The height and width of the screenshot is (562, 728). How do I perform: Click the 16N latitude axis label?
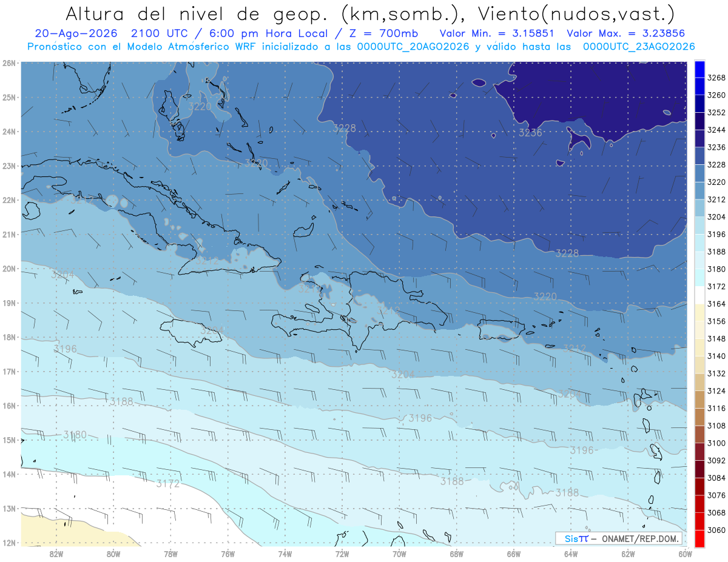(x=9, y=406)
